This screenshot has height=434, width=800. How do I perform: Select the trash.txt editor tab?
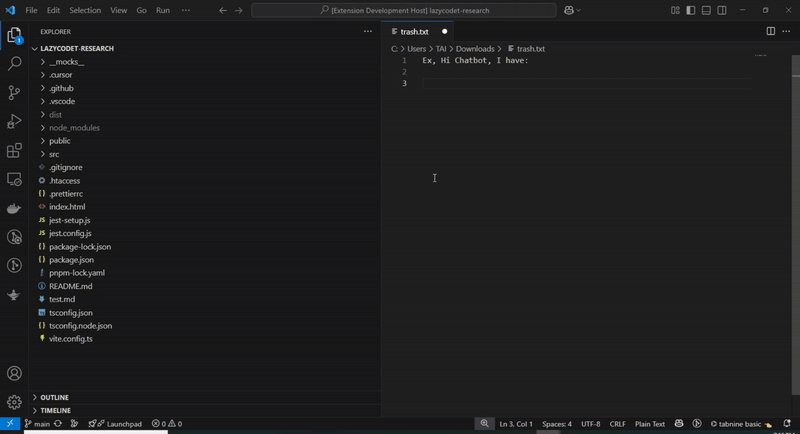tap(417, 32)
